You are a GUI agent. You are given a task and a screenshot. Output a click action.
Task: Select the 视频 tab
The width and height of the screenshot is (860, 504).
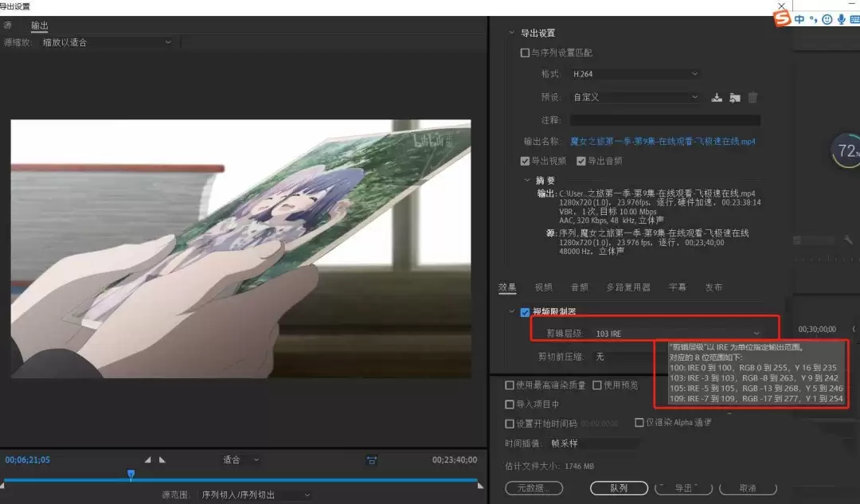point(544,287)
